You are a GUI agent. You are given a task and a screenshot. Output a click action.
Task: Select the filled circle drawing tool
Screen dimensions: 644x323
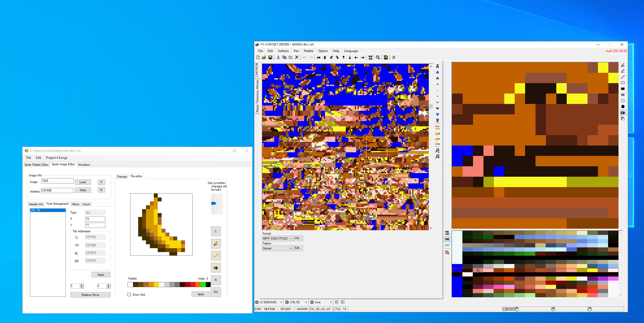623,107
